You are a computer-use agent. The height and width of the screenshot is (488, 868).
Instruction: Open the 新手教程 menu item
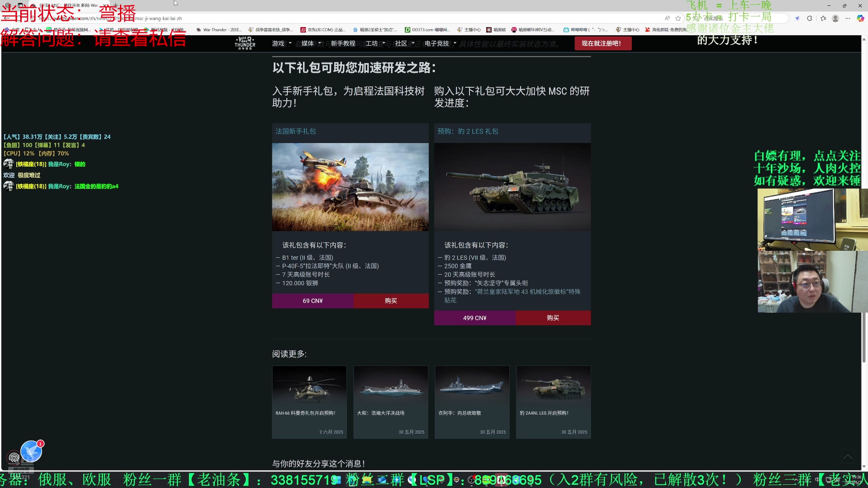(x=343, y=43)
